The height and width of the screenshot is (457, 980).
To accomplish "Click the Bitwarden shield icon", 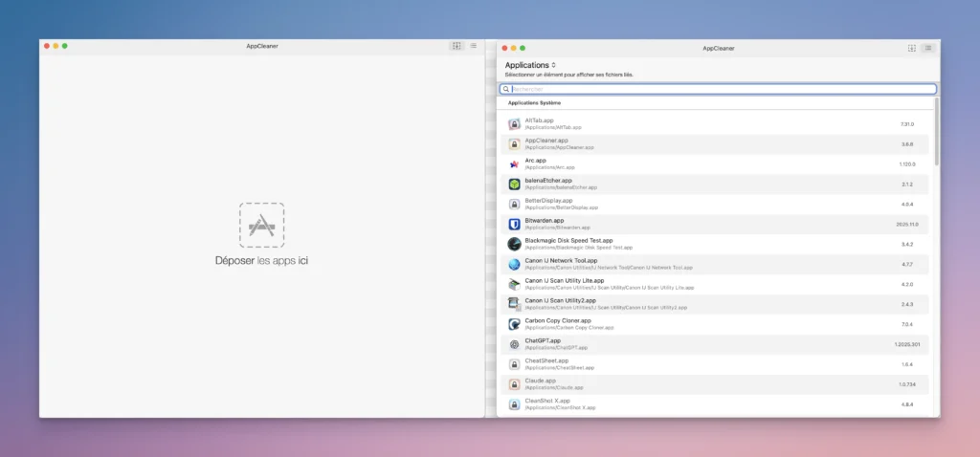I will coord(514,224).
